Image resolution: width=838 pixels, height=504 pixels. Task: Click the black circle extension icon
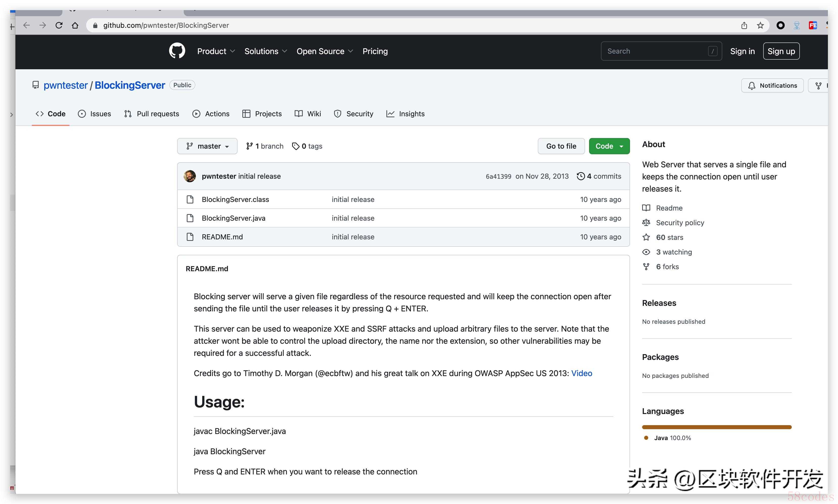[x=781, y=26]
